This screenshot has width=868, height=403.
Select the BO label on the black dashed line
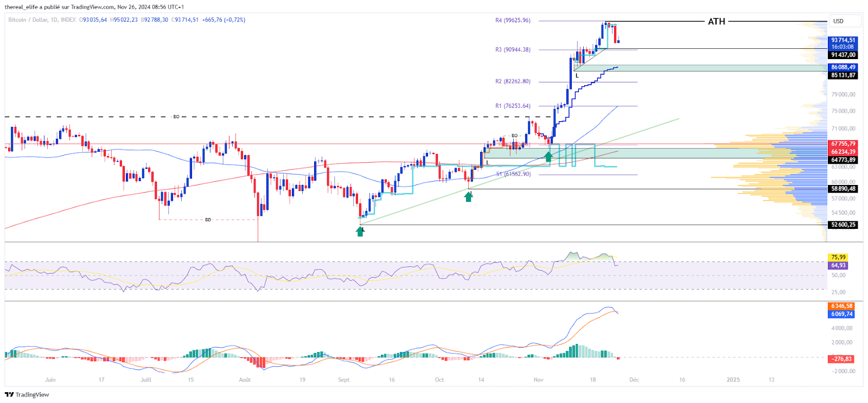(176, 117)
